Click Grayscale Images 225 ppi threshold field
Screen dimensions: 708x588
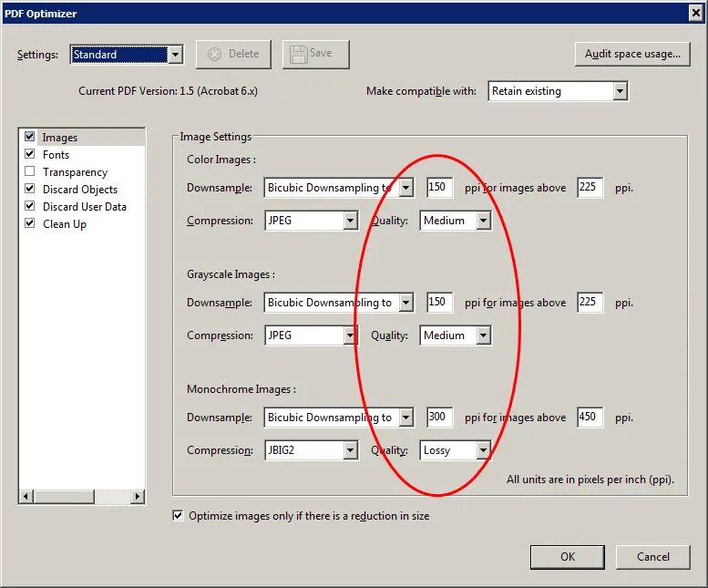point(590,302)
